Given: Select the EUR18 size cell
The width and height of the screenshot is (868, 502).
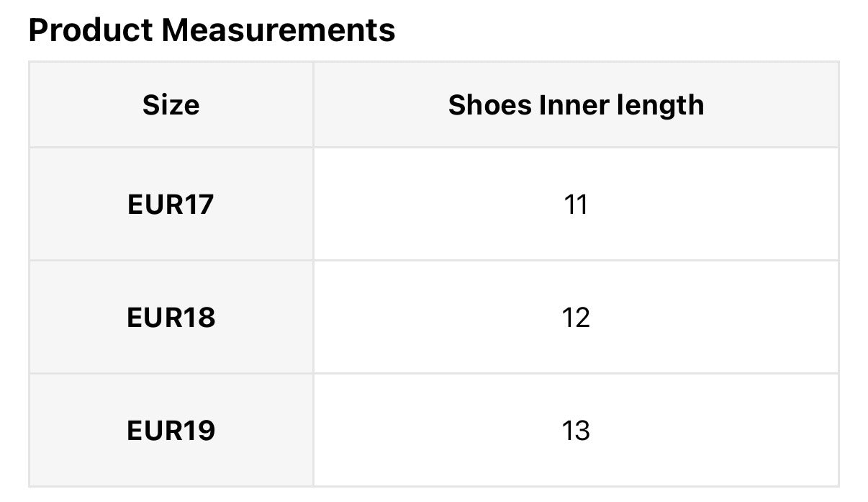Looking at the screenshot, I should (x=171, y=318).
